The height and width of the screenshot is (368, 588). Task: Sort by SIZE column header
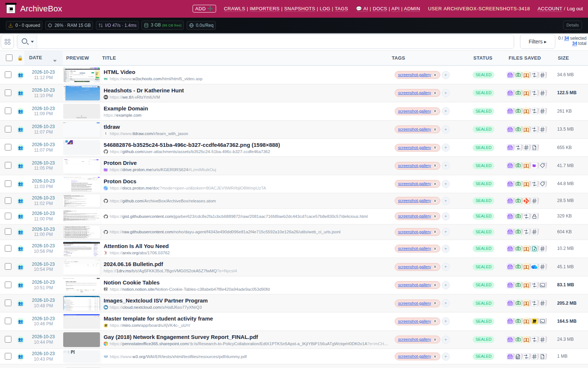[563, 58]
